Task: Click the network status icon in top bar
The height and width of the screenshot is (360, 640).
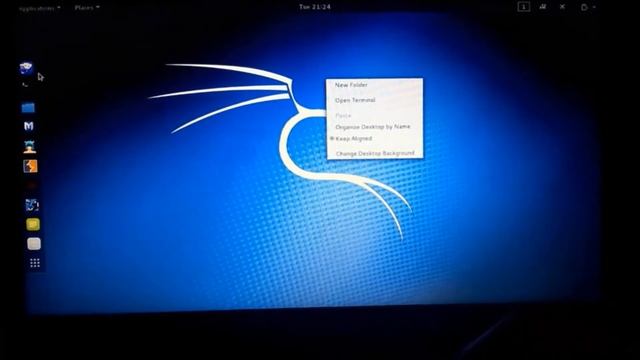Action: (x=543, y=7)
